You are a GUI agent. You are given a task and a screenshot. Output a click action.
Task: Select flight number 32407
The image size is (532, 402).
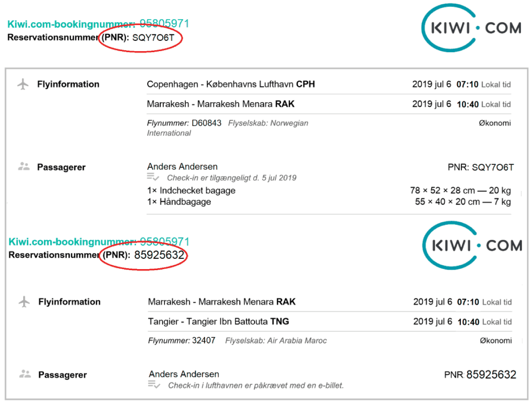click(204, 340)
